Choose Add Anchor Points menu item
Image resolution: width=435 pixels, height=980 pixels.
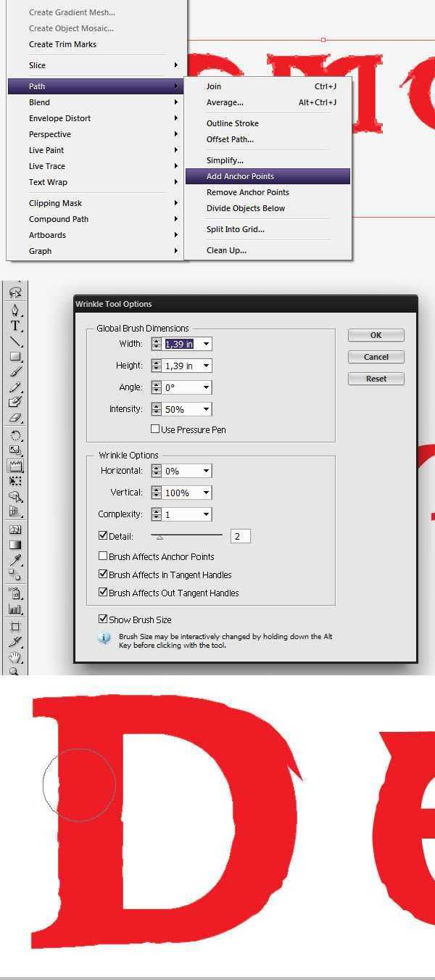click(x=240, y=176)
